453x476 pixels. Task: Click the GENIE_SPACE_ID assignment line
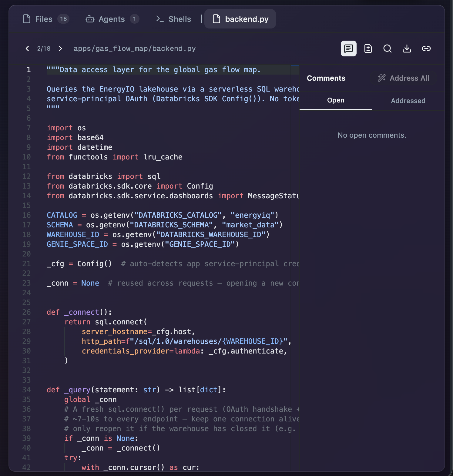pos(143,244)
